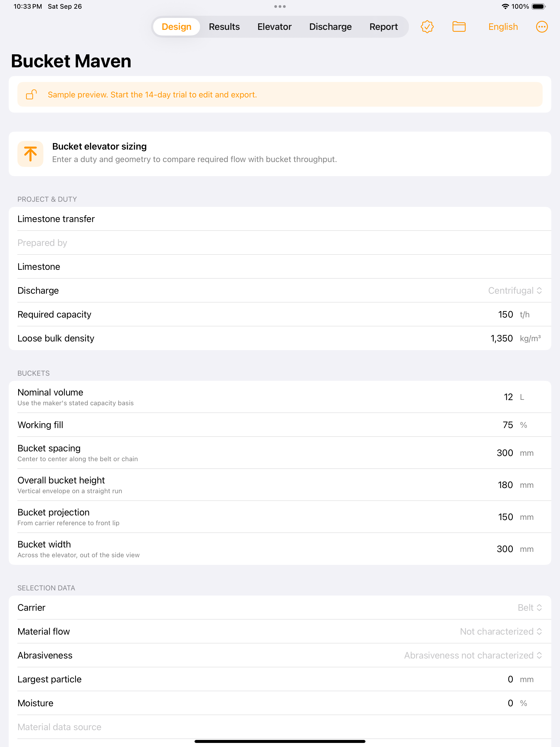Expand the Carrier Belt selector
Viewport: 560px width, 747px height.
pos(530,607)
